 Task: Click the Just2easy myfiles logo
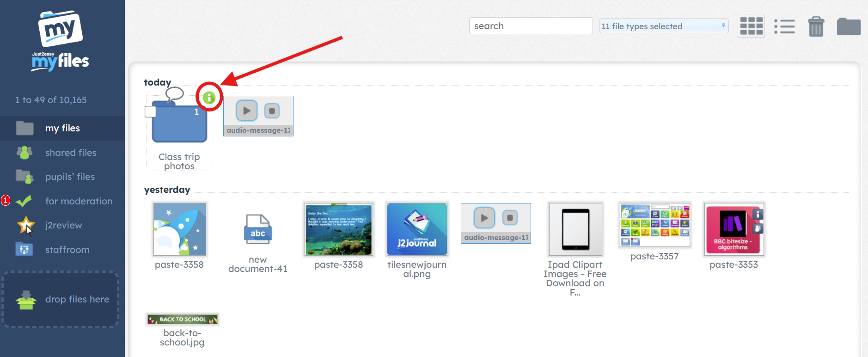tap(60, 41)
